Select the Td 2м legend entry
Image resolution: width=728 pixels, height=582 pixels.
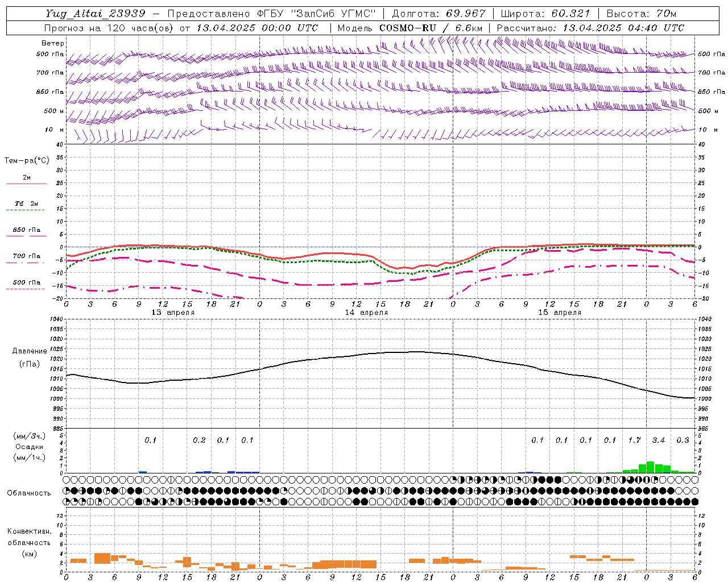point(27,203)
